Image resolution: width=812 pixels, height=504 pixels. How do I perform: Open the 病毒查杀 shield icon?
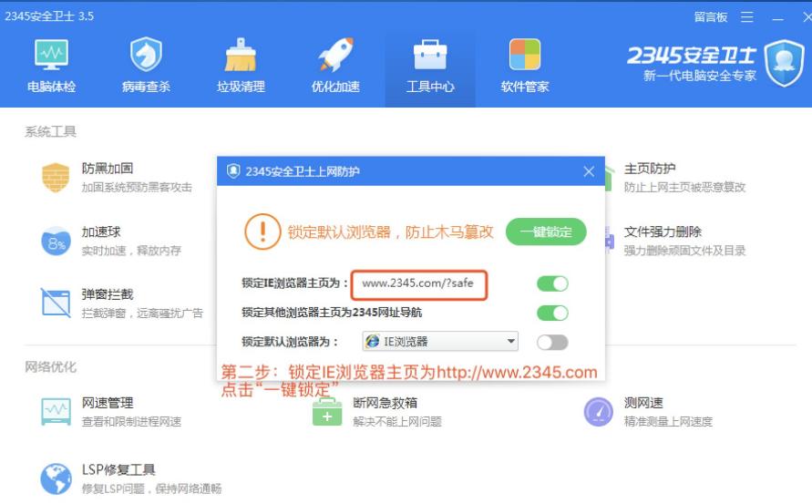(x=146, y=55)
